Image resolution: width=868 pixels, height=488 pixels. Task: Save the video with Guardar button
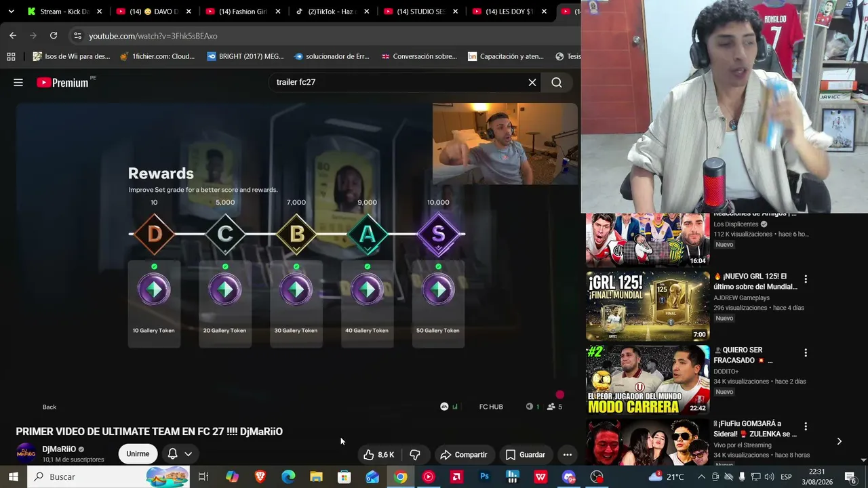point(526,455)
